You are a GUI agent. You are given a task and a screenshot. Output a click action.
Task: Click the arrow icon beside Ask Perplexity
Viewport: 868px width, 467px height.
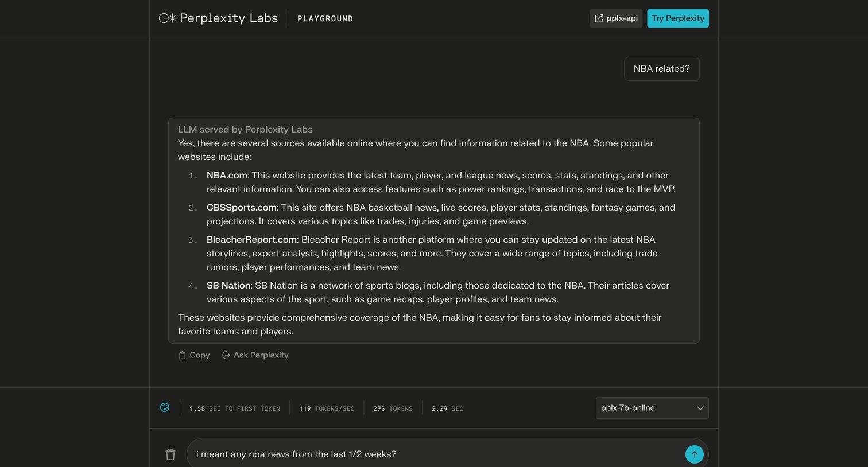(226, 355)
